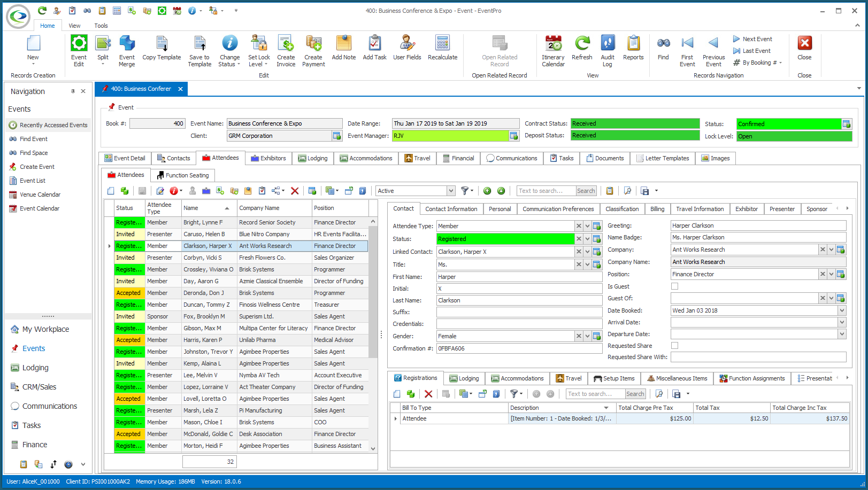Click the filter funnel in attendees toolbar
The height and width of the screenshot is (490, 868).
[x=465, y=191]
